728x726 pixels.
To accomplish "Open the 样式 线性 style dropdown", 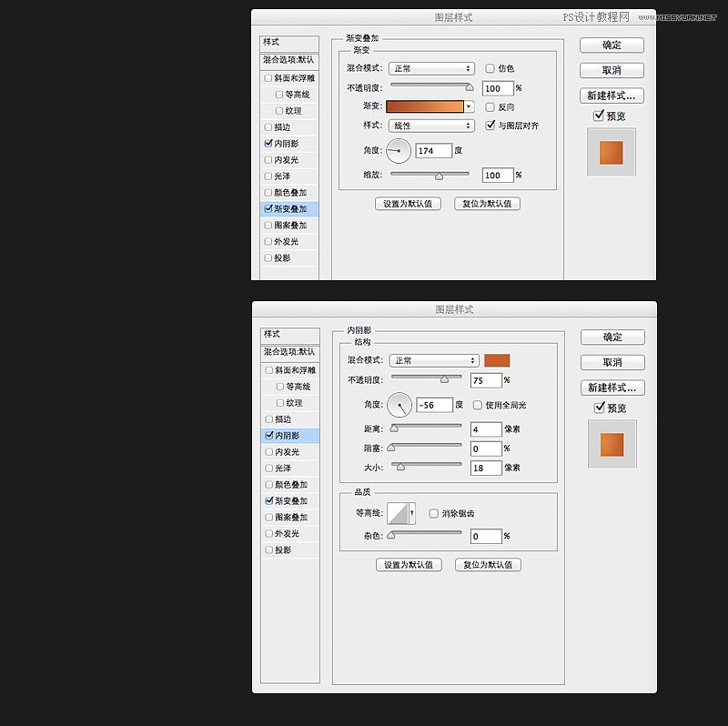I will [x=431, y=126].
